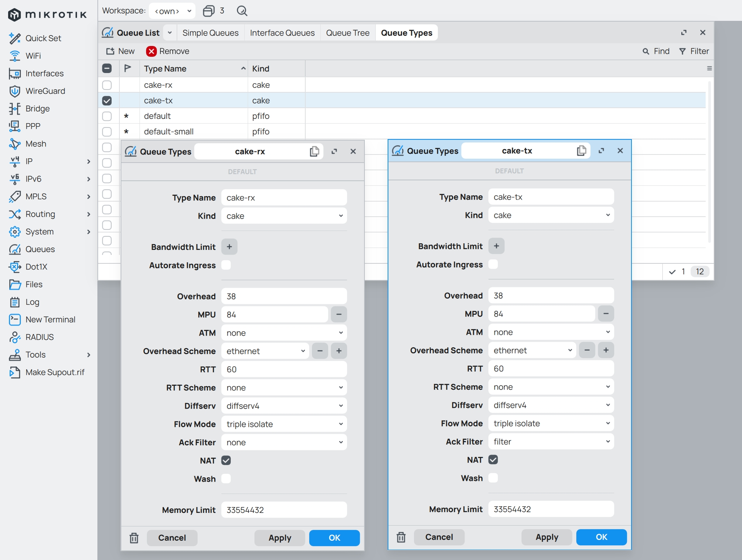Delete cake-rx using trash icon

(x=134, y=538)
